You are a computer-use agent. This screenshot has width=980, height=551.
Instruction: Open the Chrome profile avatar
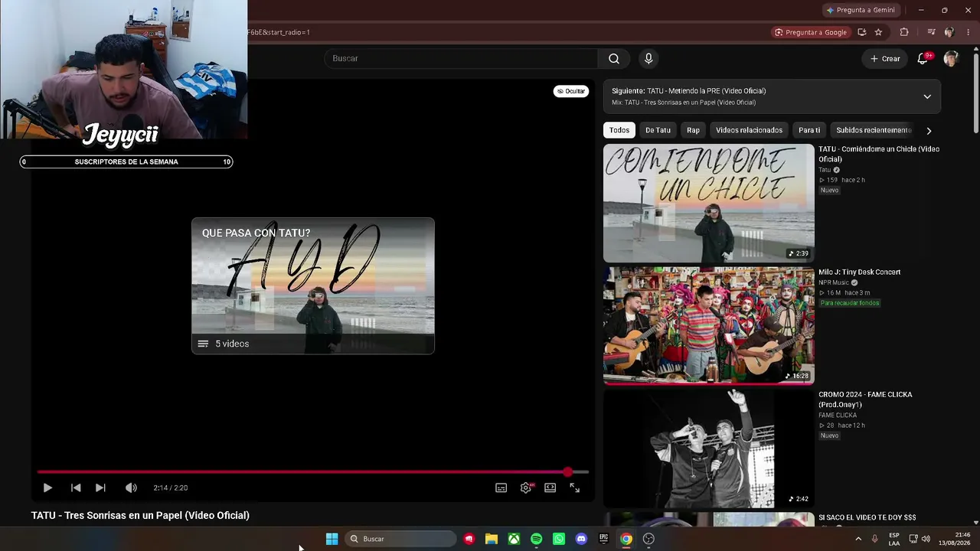(949, 32)
